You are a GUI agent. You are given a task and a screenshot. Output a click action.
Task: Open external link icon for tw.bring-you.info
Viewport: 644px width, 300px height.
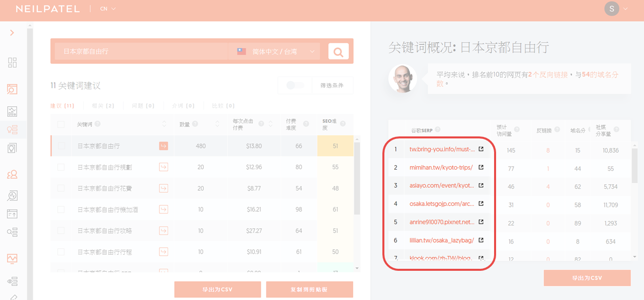coord(481,149)
